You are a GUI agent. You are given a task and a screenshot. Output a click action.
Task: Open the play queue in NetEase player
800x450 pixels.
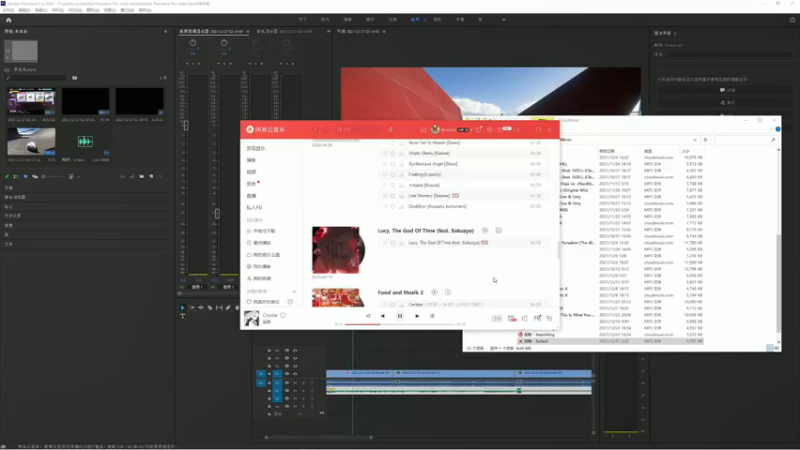pyautogui.click(x=549, y=318)
